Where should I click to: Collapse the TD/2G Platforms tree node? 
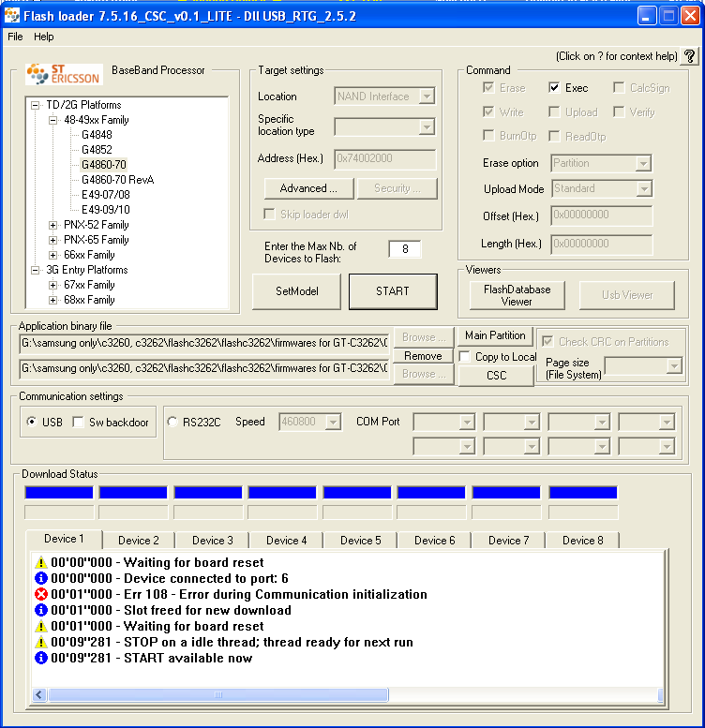coord(36,105)
